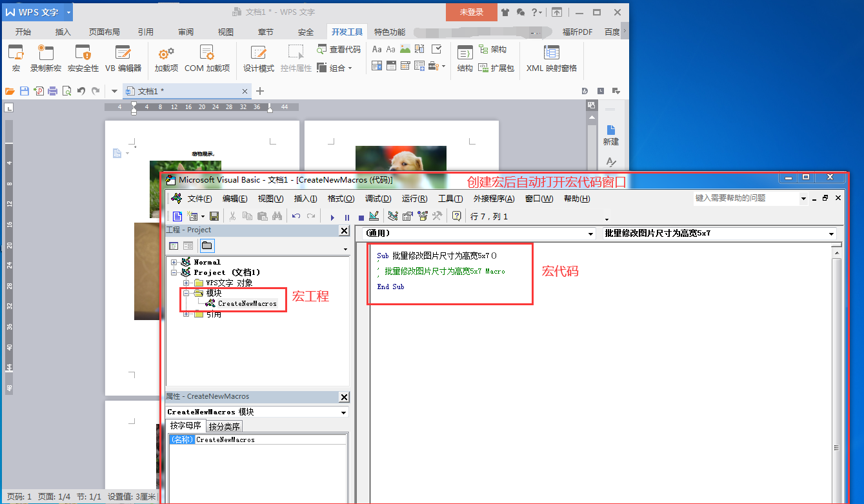This screenshot has height=504, width=864.
Task: Open Project Explorer from VBA toolbar
Action: 393,216
